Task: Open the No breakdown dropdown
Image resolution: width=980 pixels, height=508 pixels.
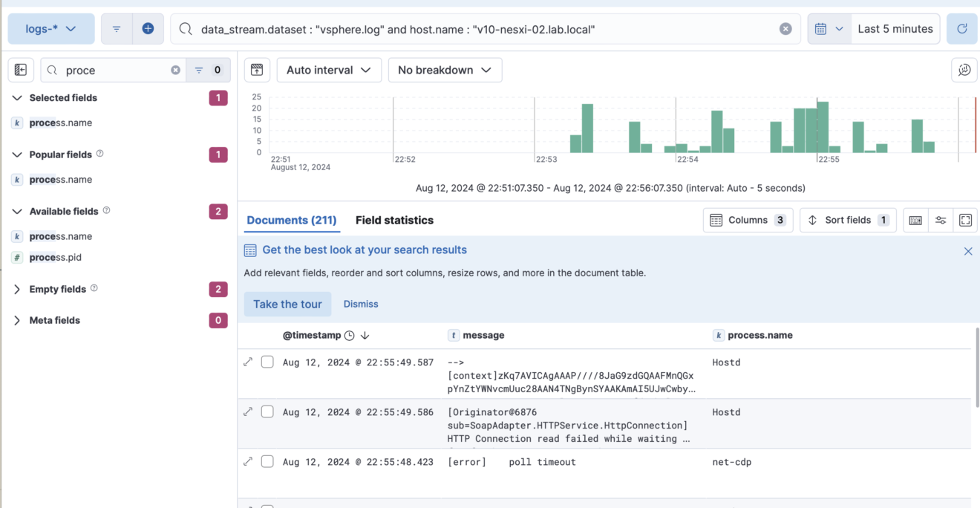Action: [x=445, y=70]
